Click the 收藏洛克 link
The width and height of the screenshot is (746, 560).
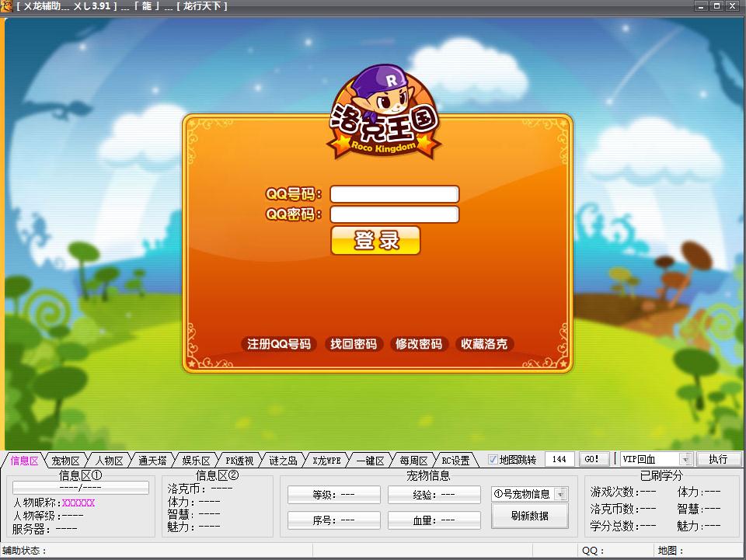tap(484, 344)
